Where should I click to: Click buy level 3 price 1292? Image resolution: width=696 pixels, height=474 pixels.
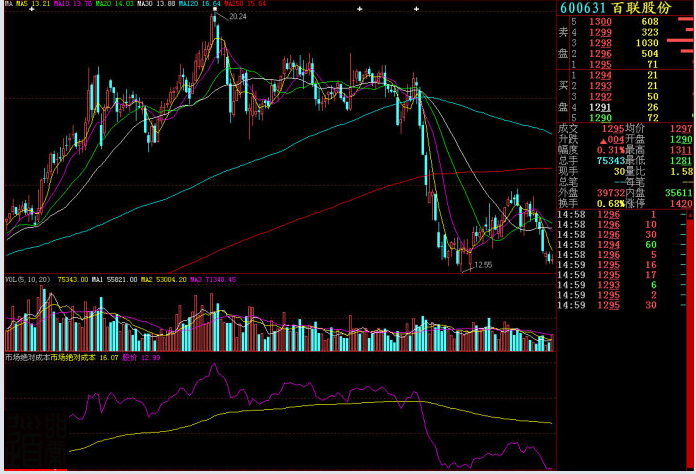(600, 96)
